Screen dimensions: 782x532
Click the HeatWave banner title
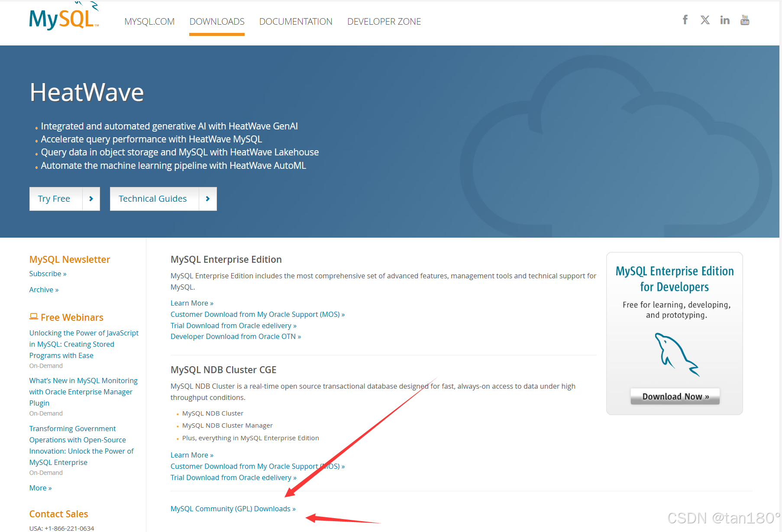[87, 92]
